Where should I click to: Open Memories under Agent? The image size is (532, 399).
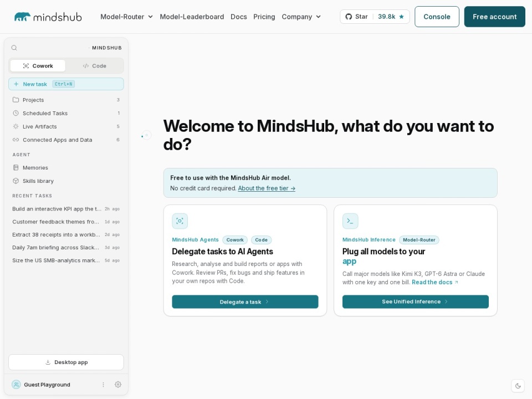pos(66,167)
